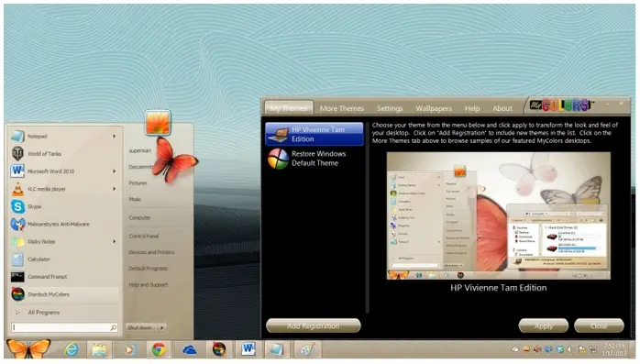Switch to MyColors taskbar button
Image resolution: width=640 pixels, height=364 pixels.
219,349
